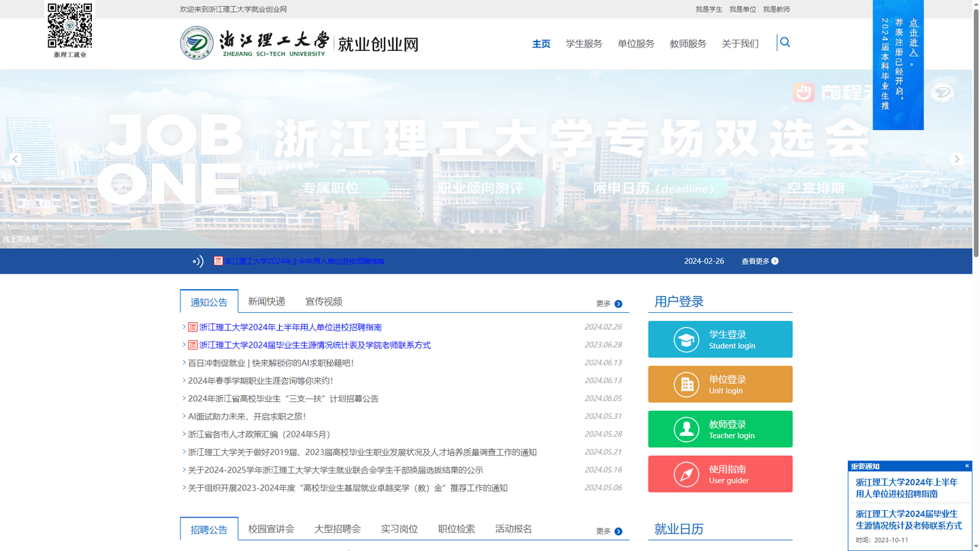Image resolution: width=980 pixels, height=551 pixels.
Task: Switch to the 招聘公告 tab
Action: (209, 529)
